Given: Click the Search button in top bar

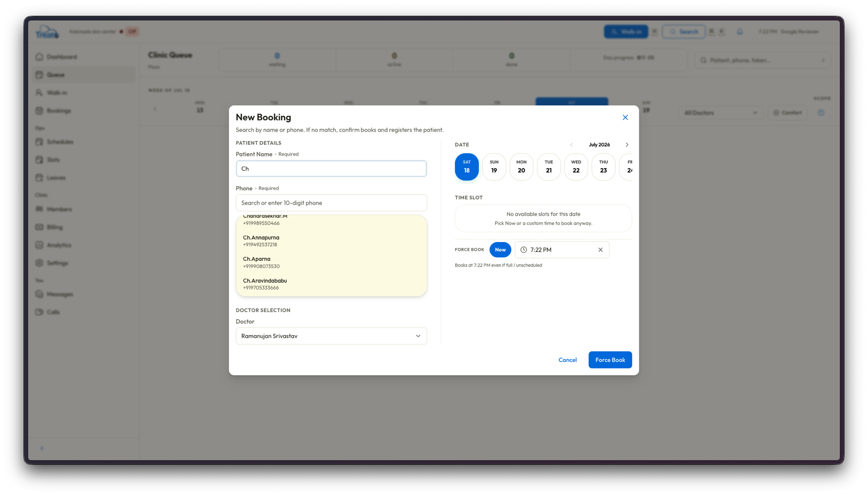Looking at the screenshot, I should coord(684,32).
